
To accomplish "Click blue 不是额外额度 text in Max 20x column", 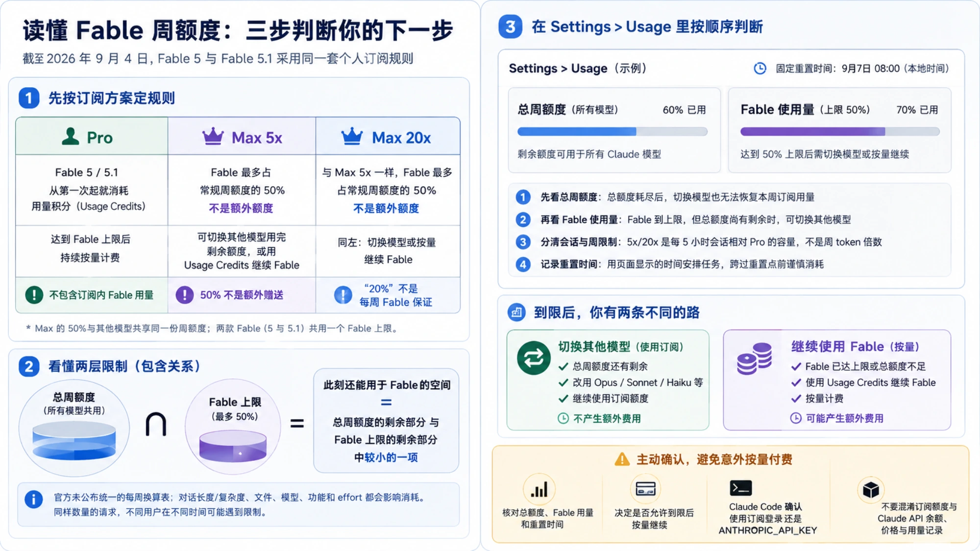I will coord(386,208).
